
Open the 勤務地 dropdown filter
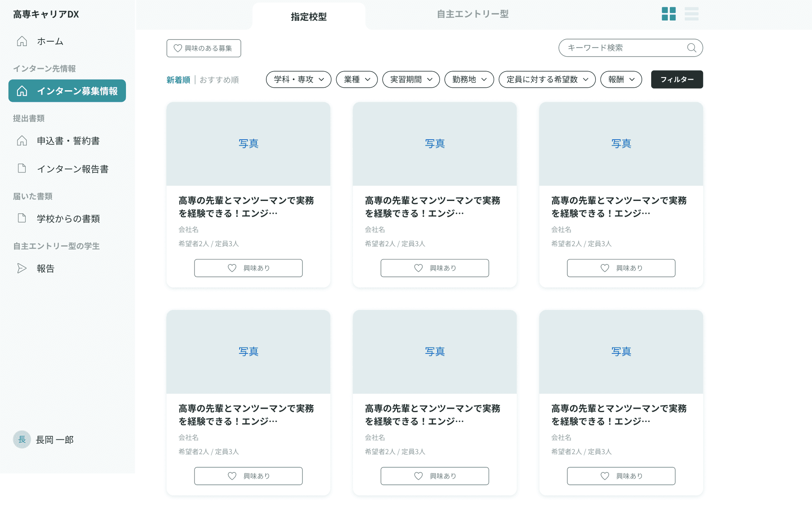tap(469, 80)
